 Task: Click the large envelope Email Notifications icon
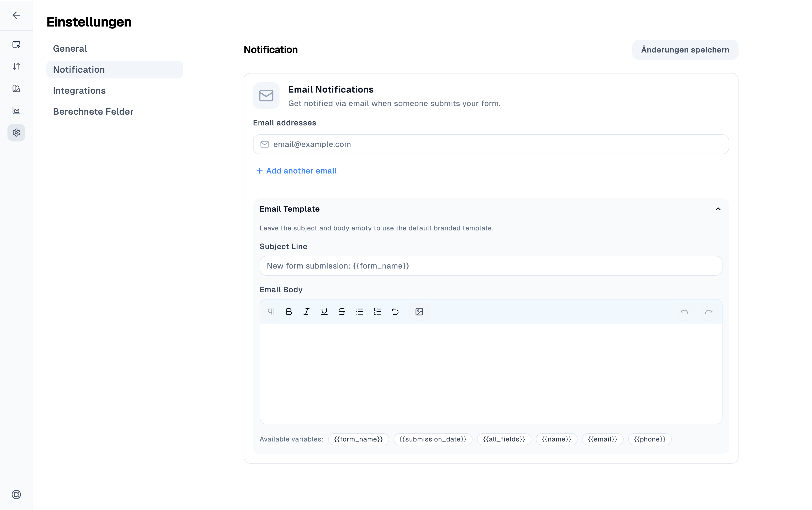pyautogui.click(x=266, y=96)
